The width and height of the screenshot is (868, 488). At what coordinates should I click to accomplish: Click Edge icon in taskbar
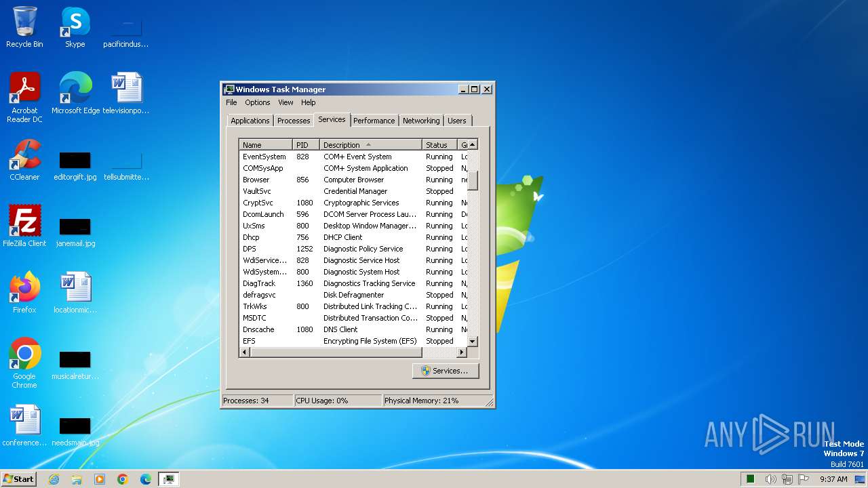click(x=146, y=479)
